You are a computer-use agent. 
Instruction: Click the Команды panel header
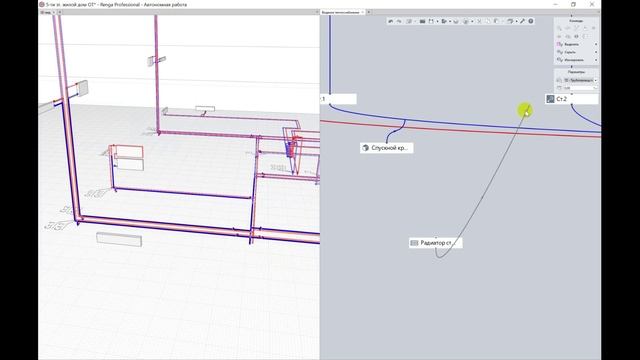click(x=576, y=21)
